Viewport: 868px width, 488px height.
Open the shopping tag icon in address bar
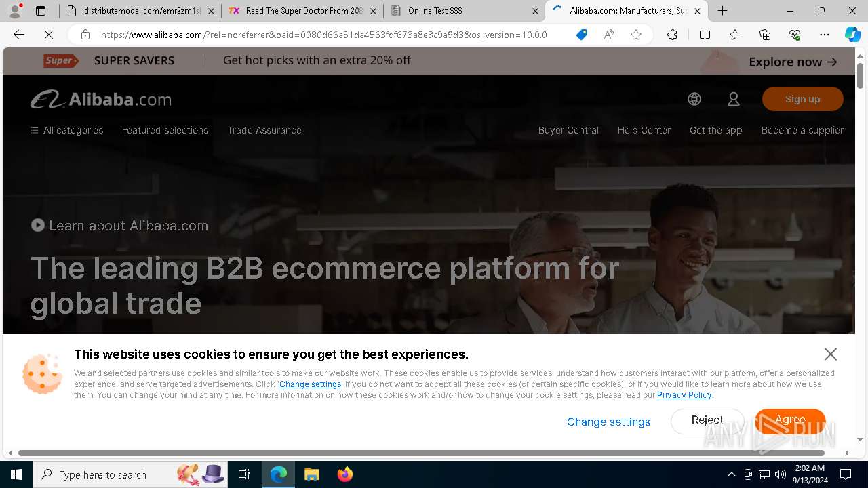tap(581, 35)
